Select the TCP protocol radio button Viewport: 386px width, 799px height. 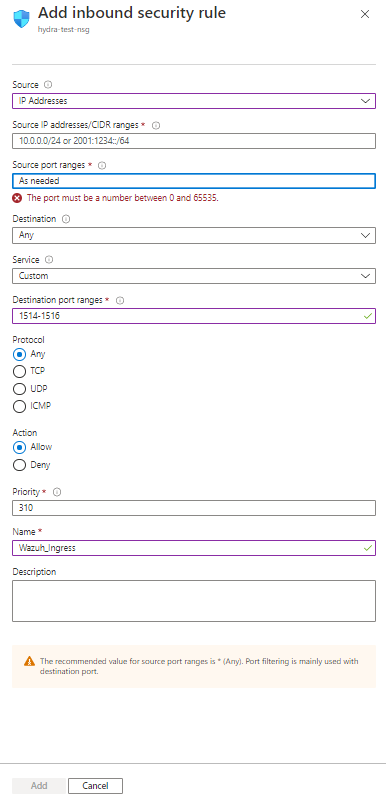tap(19, 371)
